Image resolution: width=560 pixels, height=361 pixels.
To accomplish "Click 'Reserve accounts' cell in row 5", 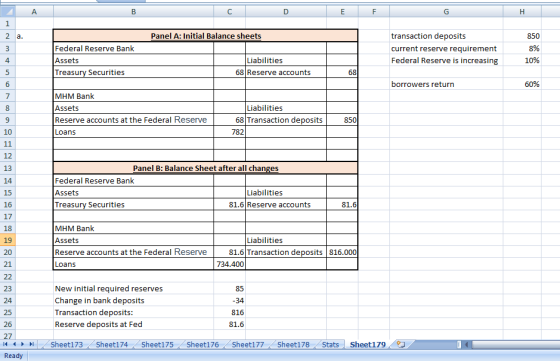I will click(286, 72).
